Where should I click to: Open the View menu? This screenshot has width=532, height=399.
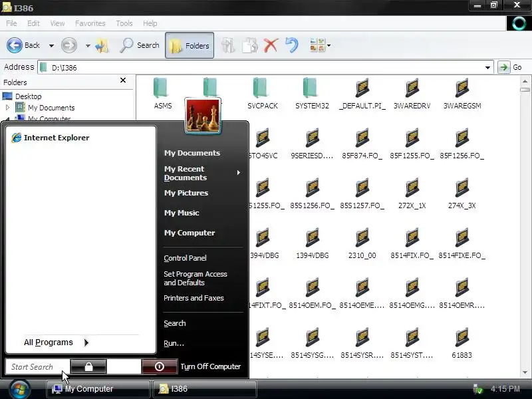coord(57,23)
